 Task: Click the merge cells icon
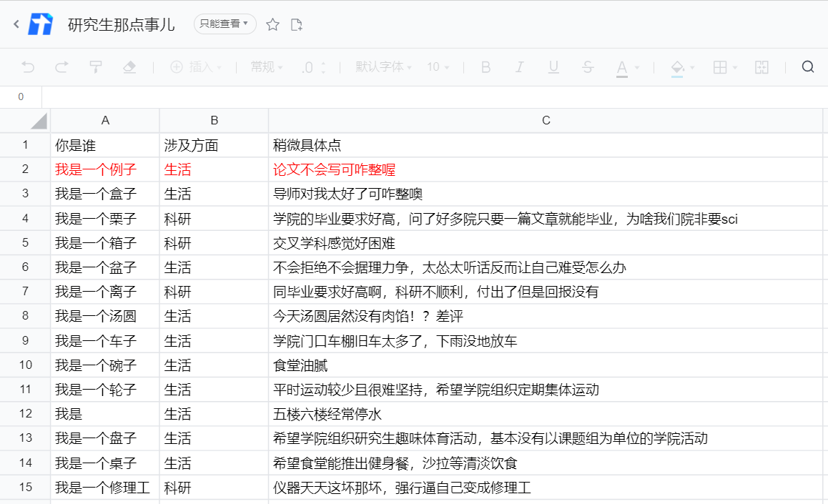[762, 66]
